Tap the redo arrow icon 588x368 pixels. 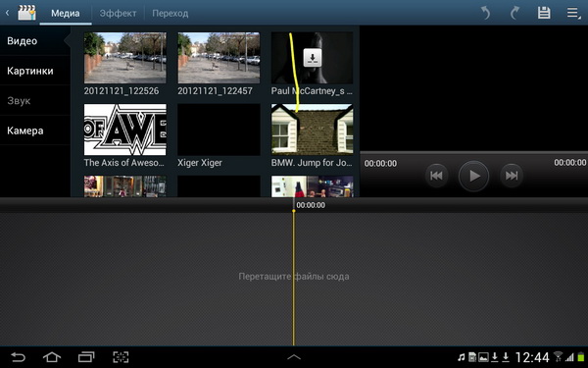(514, 13)
